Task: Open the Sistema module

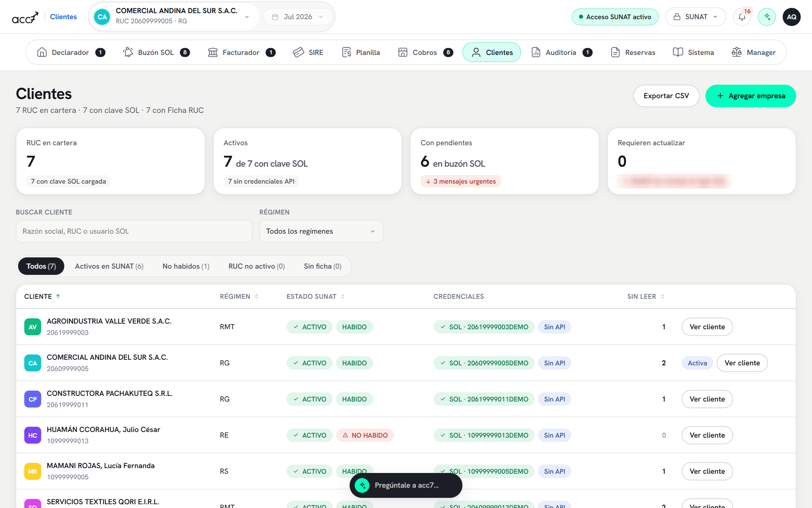Action: pos(693,52)
